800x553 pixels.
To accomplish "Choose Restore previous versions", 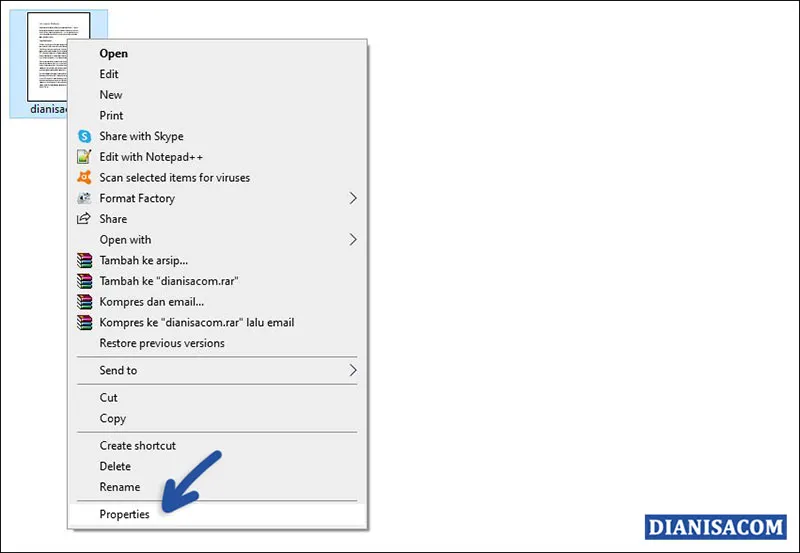I will click(x=217, y=343).
